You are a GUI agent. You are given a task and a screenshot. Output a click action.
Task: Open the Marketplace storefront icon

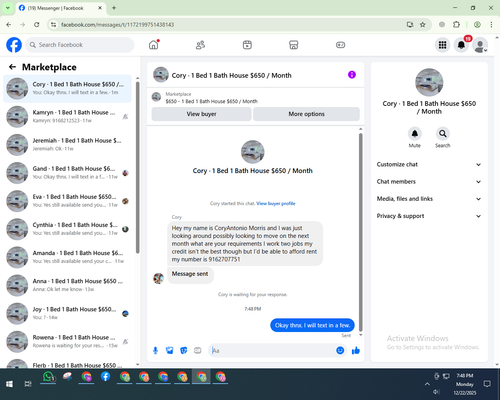click(x=293, y=45)
